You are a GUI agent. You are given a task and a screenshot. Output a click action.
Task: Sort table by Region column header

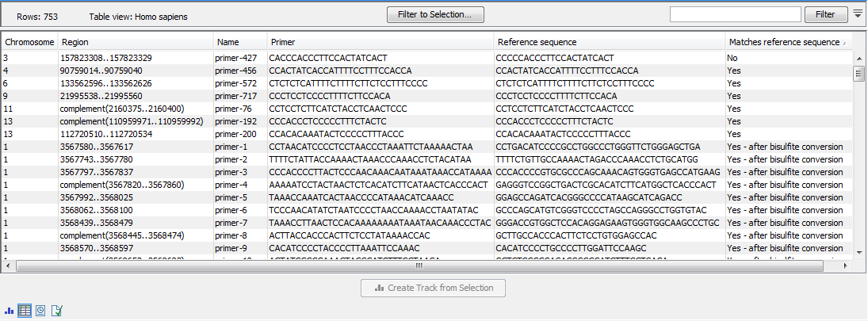pos(135,41)
